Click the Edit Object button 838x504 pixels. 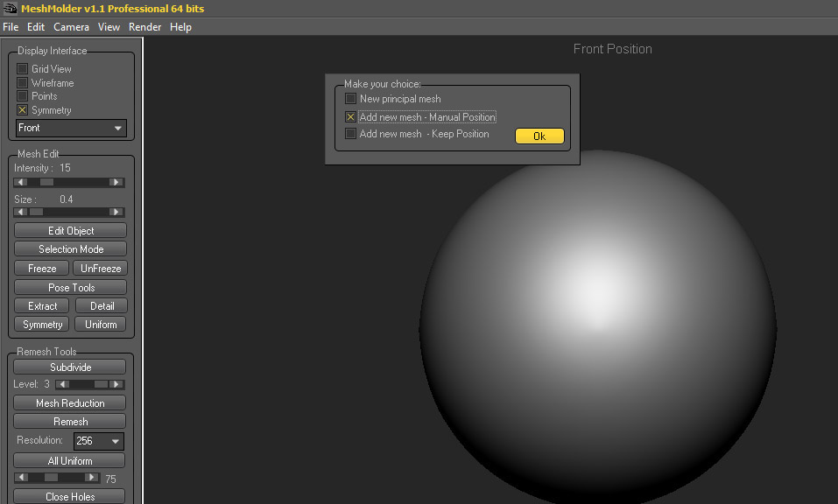click(x=71, y=231)
